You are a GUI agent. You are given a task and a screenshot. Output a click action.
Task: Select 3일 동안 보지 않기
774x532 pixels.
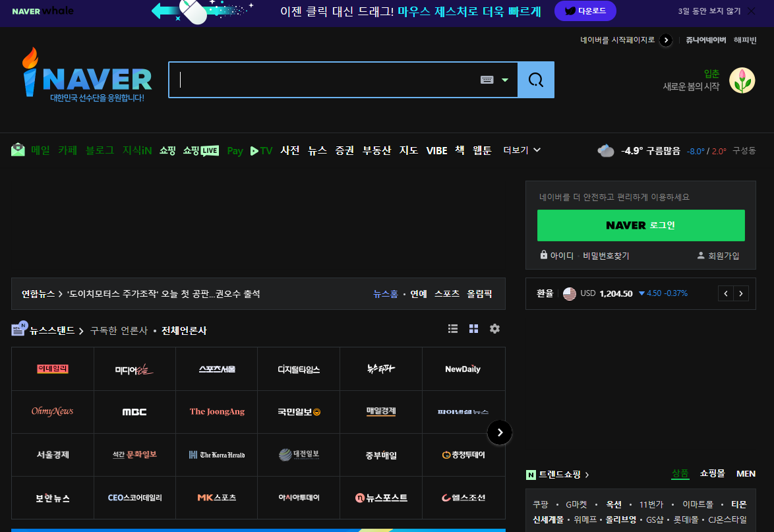(x=709, y=11)
